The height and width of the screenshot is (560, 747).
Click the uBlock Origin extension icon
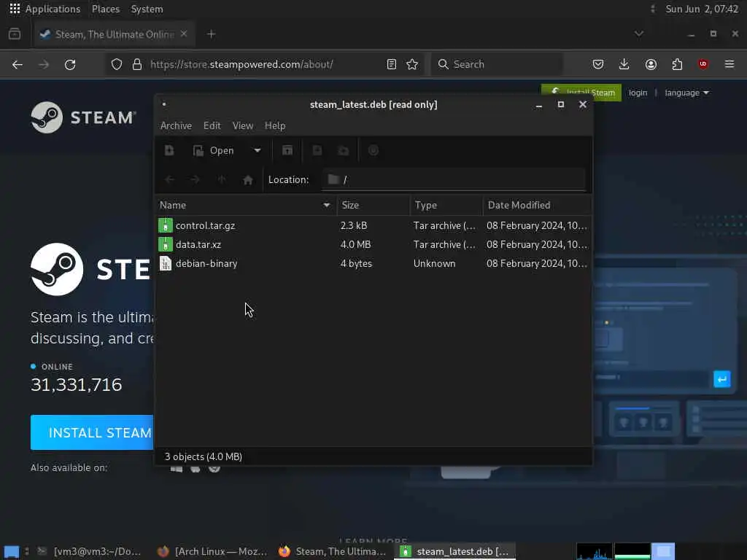(x=703, y=64)
